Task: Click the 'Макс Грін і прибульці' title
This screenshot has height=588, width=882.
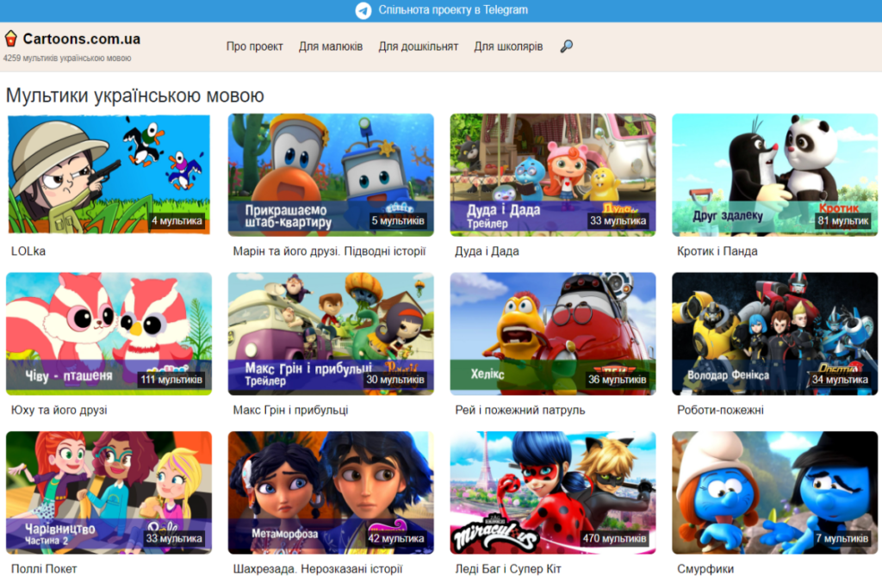Action: (290, 410)
